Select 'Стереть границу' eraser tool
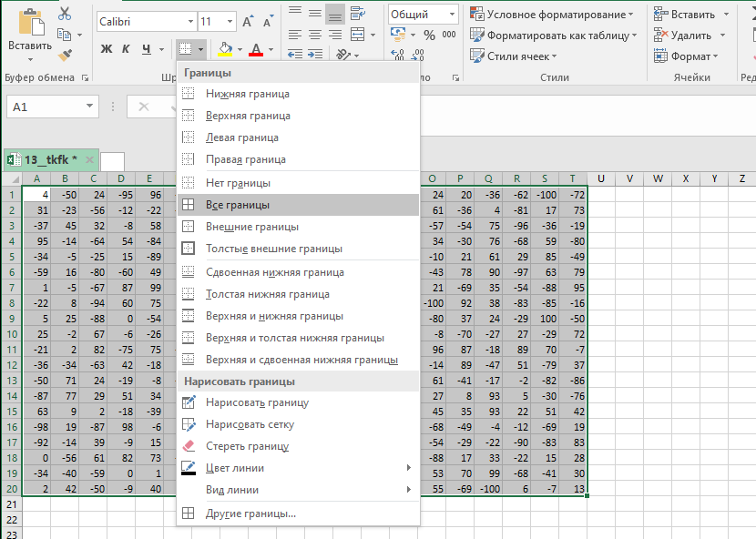Image resolution: width=756 pixels, height=539 pixels. tap(248, 446)
